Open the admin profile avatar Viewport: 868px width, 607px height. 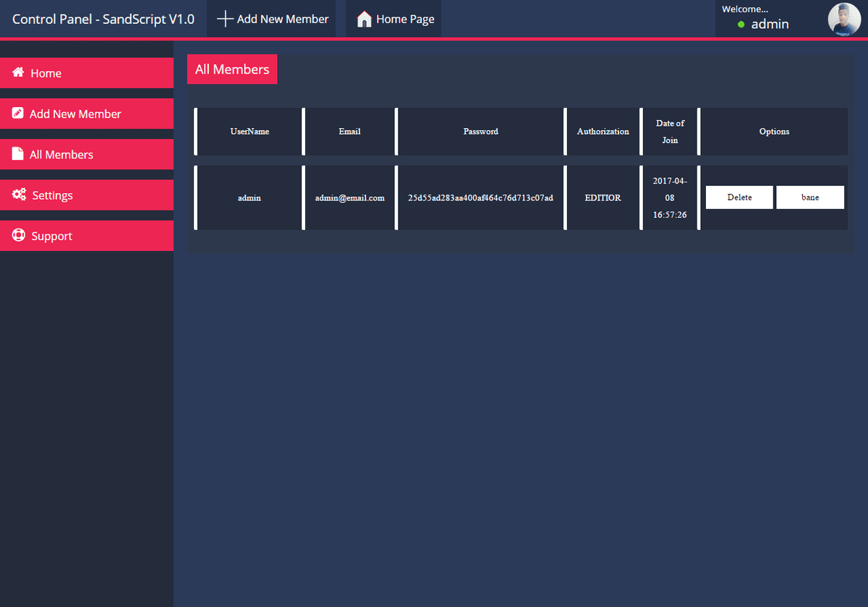pos(844,19)
